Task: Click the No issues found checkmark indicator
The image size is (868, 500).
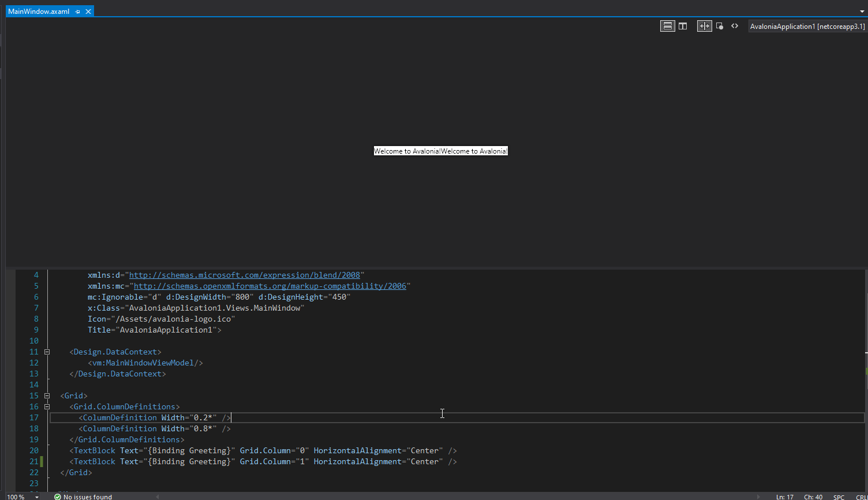Action: click(57, 497)
